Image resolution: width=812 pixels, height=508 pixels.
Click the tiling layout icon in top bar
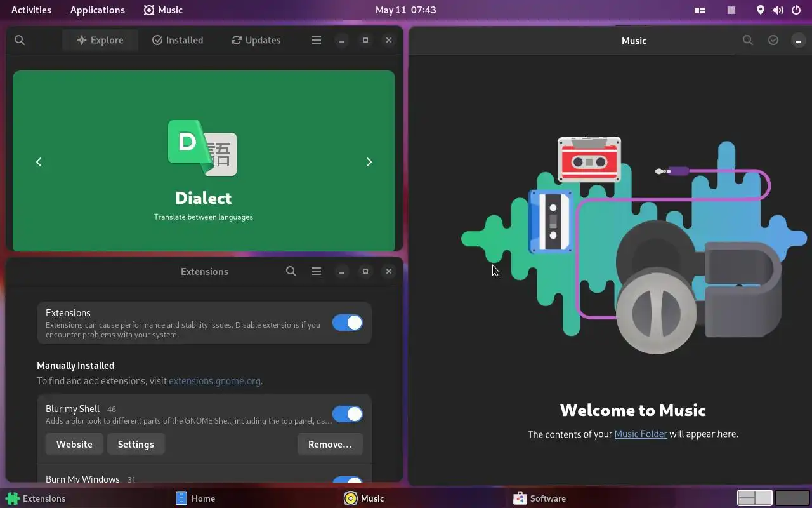[700, 10]
